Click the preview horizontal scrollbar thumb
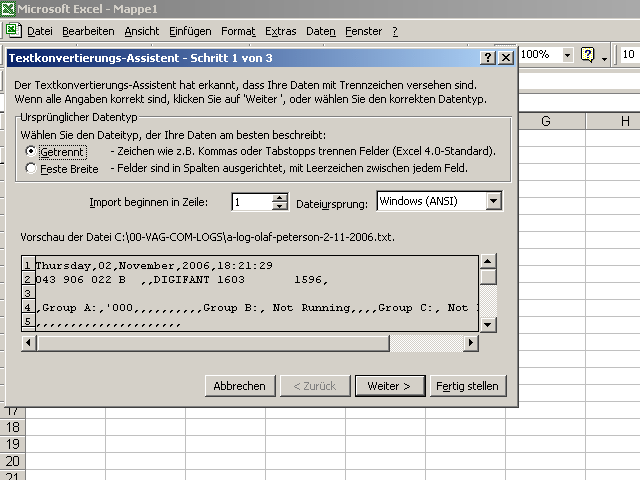 (x=213, y=343)
